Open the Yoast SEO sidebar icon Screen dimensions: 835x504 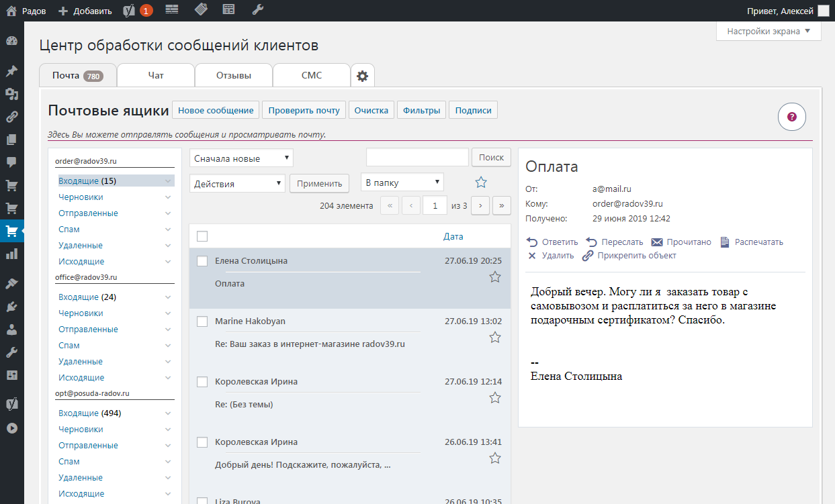coord(11,405)
